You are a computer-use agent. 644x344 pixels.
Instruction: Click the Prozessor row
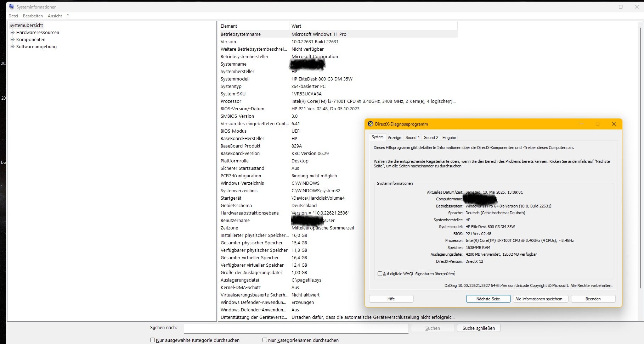(x=338, y=101)
